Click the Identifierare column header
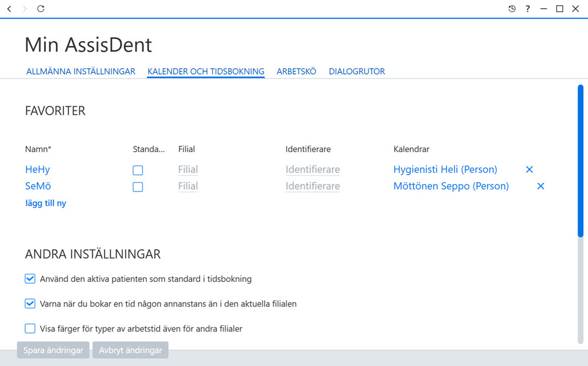Viewport: 588px width, 366px height. point(308,149)
